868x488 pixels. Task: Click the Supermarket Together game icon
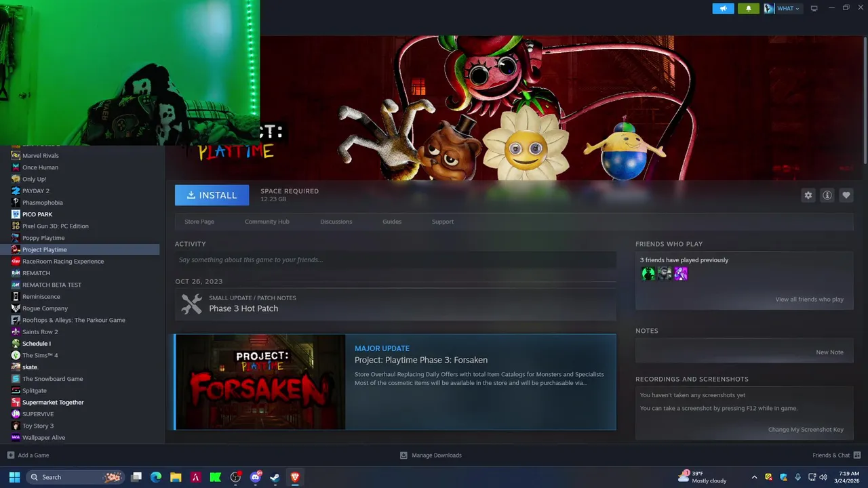(x=16, y=403)
